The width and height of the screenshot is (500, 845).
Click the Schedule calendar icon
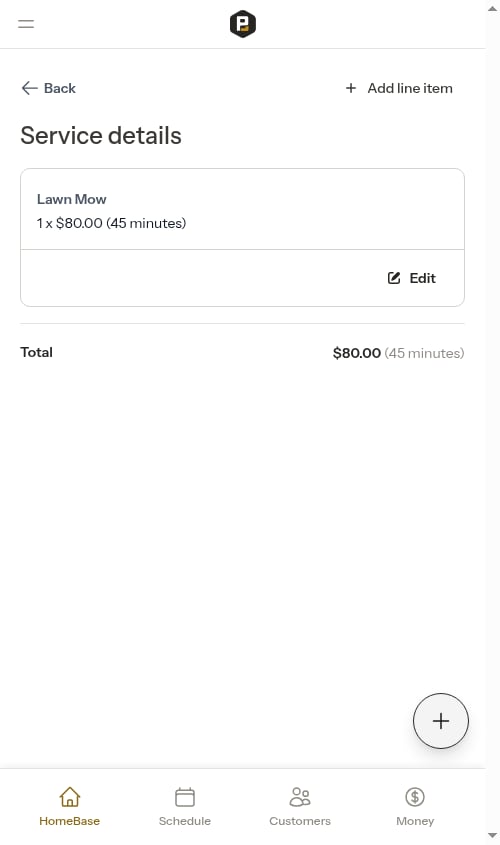click(185, 797)
